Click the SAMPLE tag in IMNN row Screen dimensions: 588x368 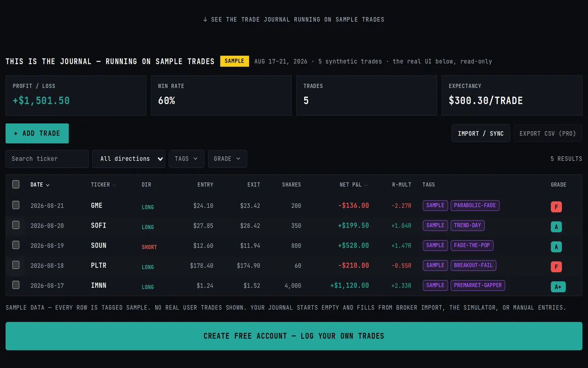tap(435, 285)
